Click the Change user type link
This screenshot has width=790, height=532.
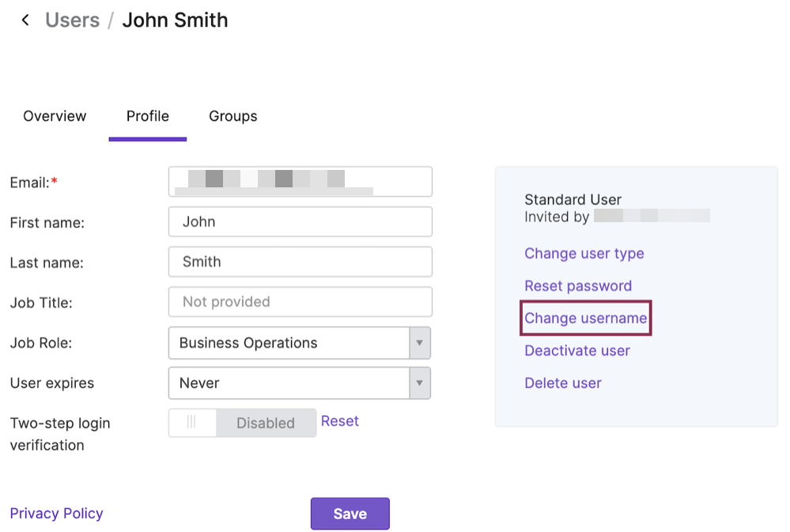[x=584, y=253]
